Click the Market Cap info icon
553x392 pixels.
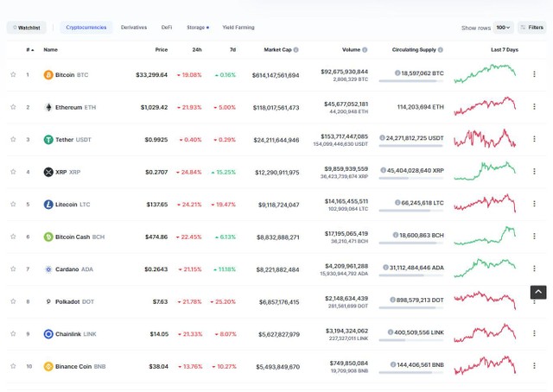296,50
